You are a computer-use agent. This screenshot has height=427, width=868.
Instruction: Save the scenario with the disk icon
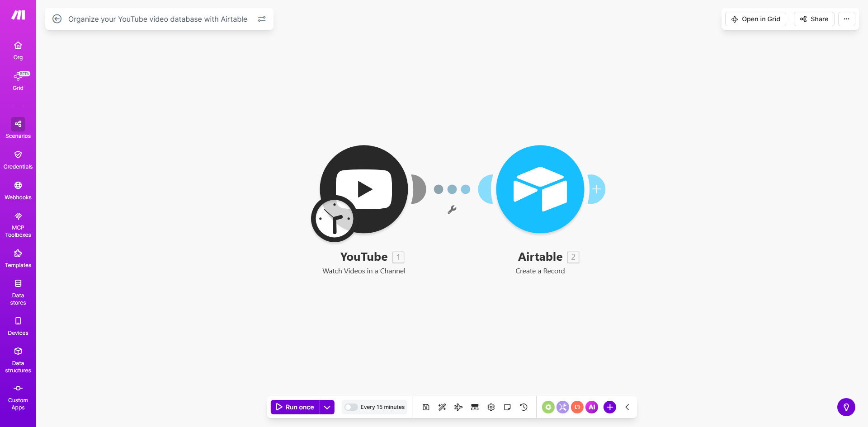(x=426, y=407)
